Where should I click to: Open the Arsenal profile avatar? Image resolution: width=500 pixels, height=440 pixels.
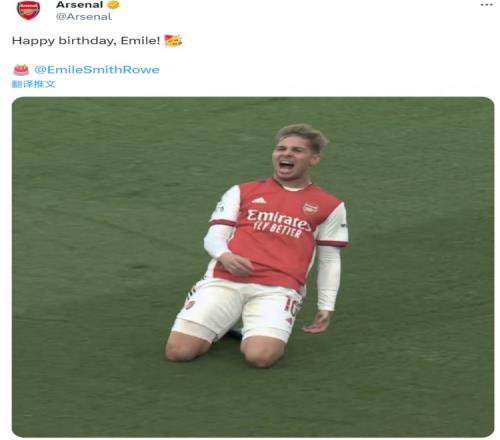[x=28, y=10]
